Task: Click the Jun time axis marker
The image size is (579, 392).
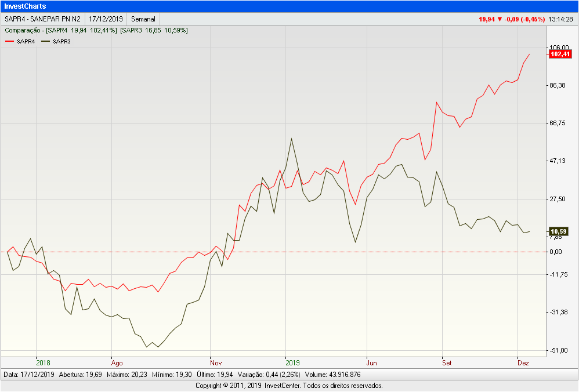Action: click(371, 363)
